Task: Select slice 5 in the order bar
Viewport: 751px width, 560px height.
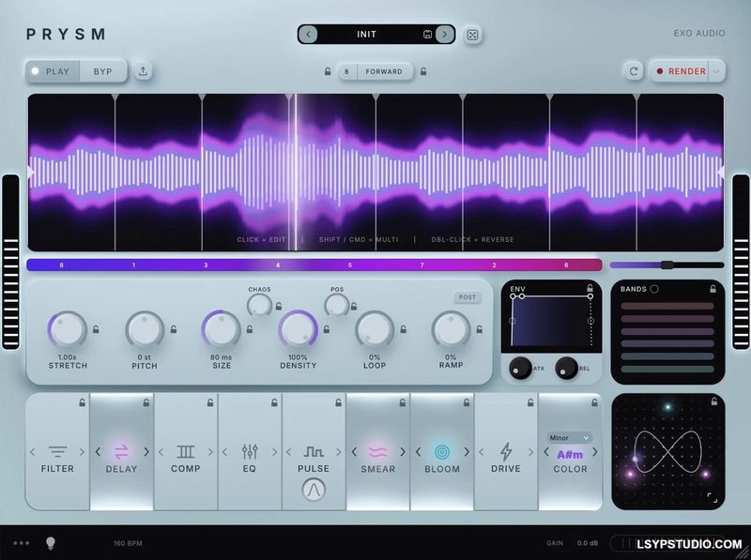Action: [350, 265]
